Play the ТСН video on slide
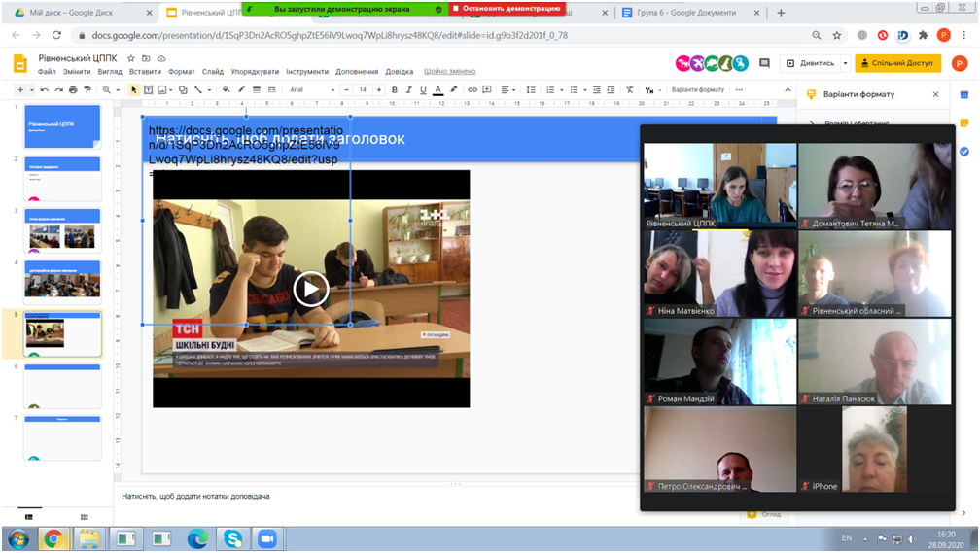 (x=311, y=289)
